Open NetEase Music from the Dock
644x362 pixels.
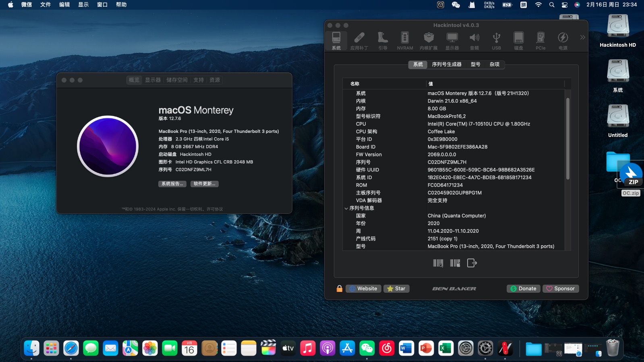(x=387, y=348)
